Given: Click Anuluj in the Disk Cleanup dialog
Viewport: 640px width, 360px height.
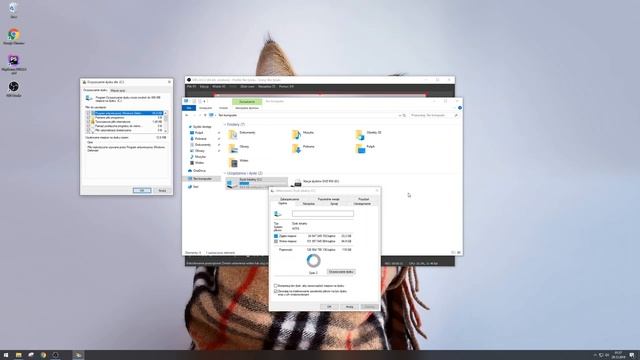Looking at the screenshot, I should [x=162, y=191].
